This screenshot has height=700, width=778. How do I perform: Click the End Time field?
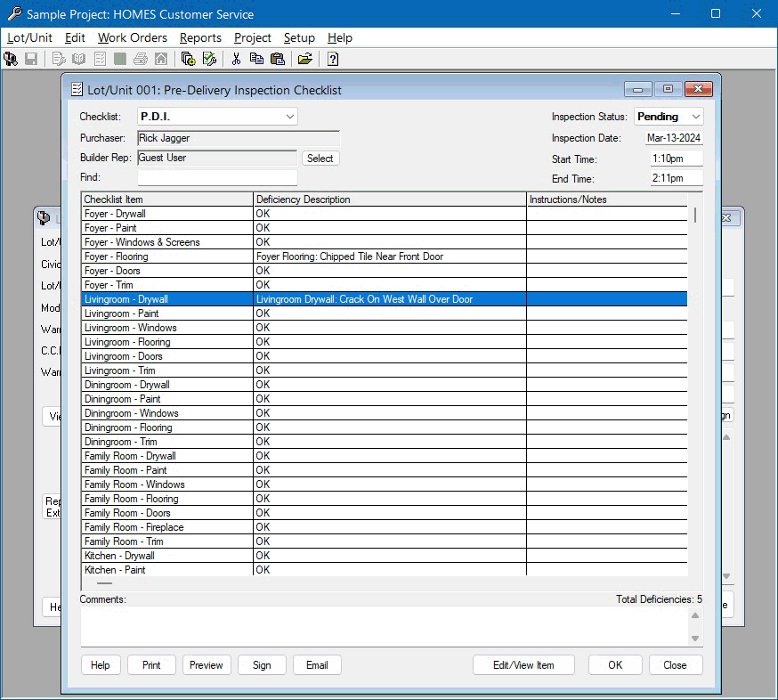coord(677,178)
